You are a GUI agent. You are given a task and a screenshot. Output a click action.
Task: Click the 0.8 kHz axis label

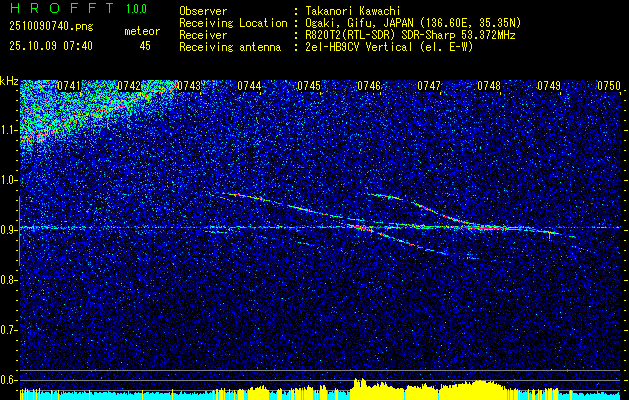pyautogui.click(x=8, y=280)
